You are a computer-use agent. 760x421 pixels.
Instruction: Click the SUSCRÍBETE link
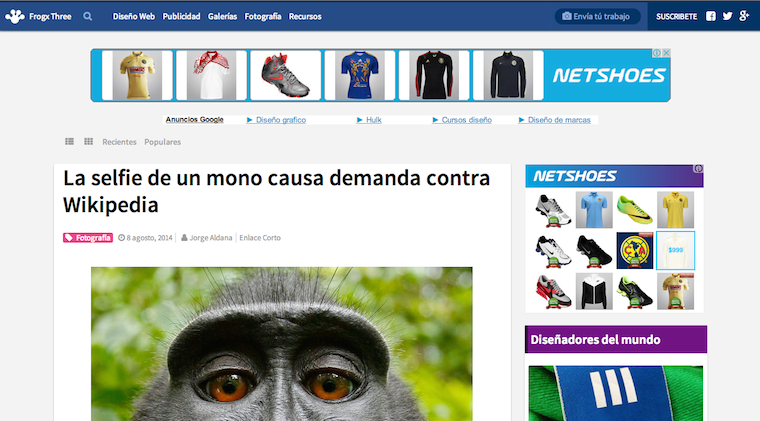pos(676,17)
